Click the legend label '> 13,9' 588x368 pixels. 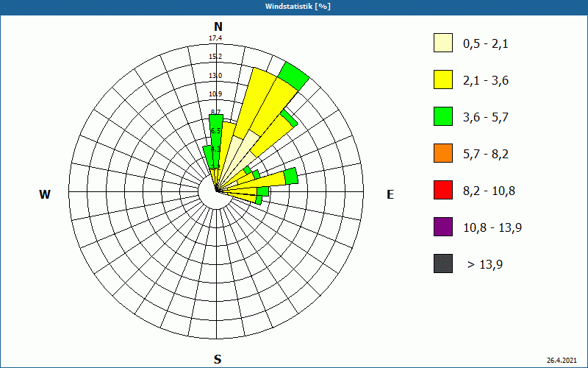[485, 265]
